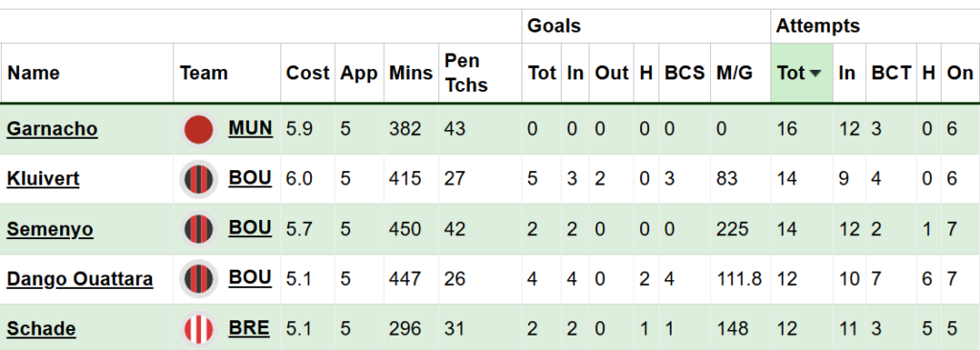Viewport: 980px width, 350px height.
Task: Open the Garnacho player link
Action: (x=52, y=129)
